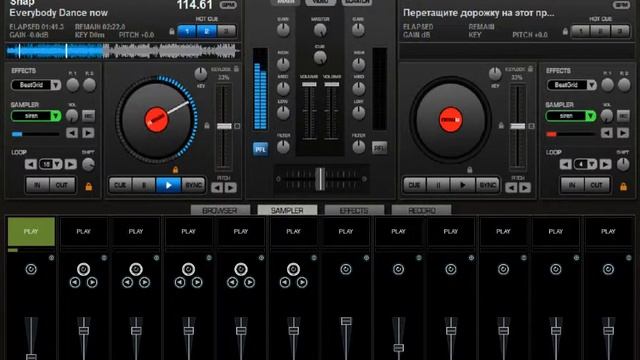Image resolution: width=640 pixels, height=360 pixels.
Task: Trigger hot cue 2 on left deck
Action: pos(207,31)
